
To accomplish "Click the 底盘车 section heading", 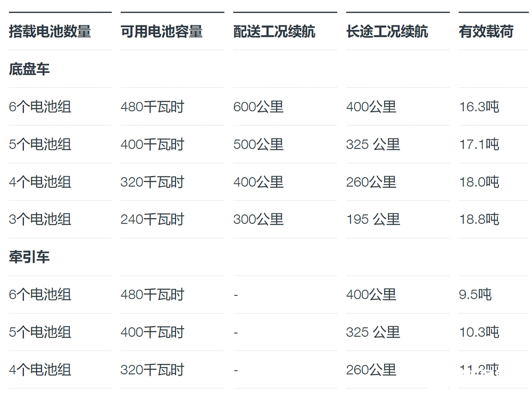I will coord(29,69).
